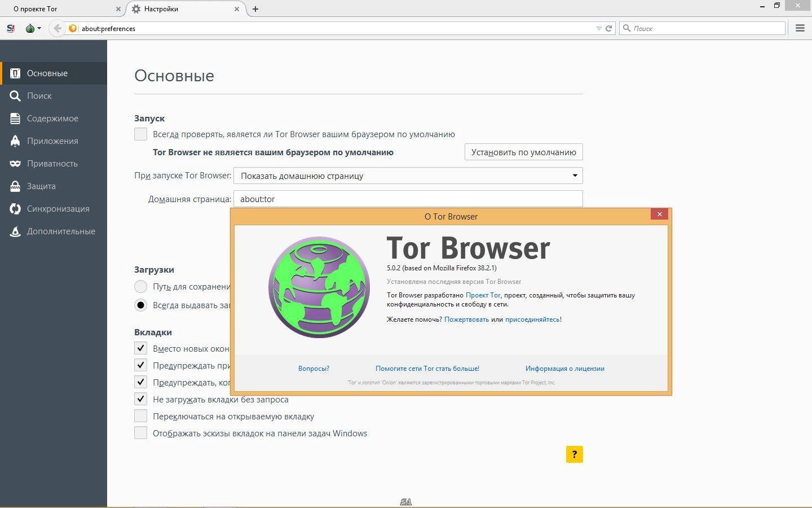The image size is (812, 508).
Task: Close the О Tor Browser dialog
Action: pos(659,214)
